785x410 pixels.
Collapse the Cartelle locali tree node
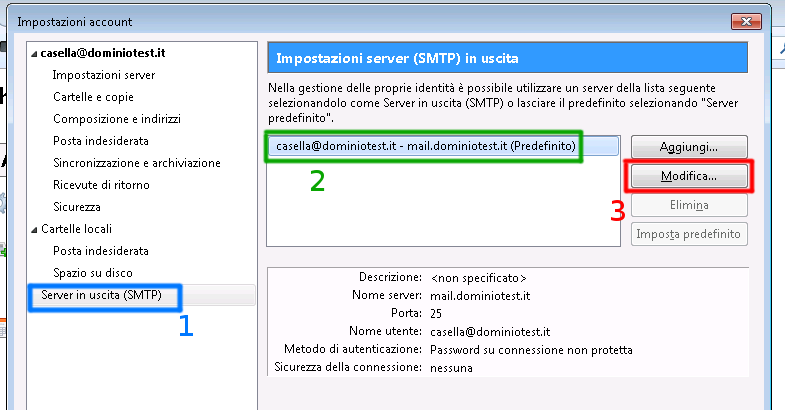point(34,230)
